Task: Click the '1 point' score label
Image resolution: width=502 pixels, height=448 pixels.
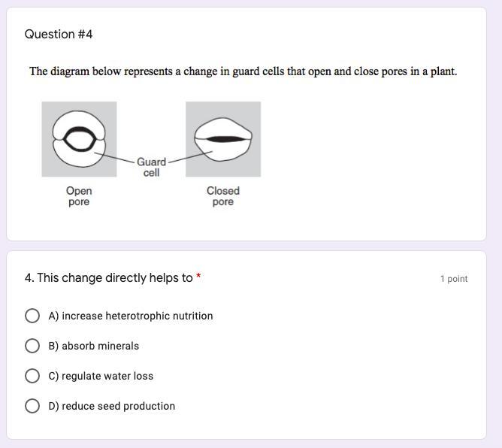Action: click(x=454, y=279)
